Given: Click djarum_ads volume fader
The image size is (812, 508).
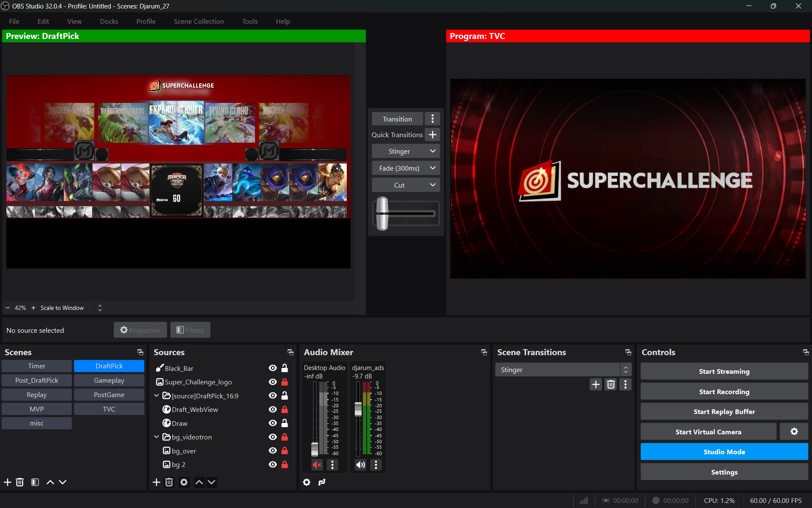Looking at the screenshot, I should 358,409.
